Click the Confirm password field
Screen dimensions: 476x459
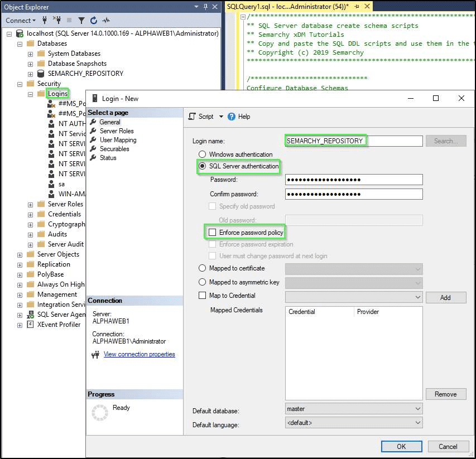tap(354, 194)
